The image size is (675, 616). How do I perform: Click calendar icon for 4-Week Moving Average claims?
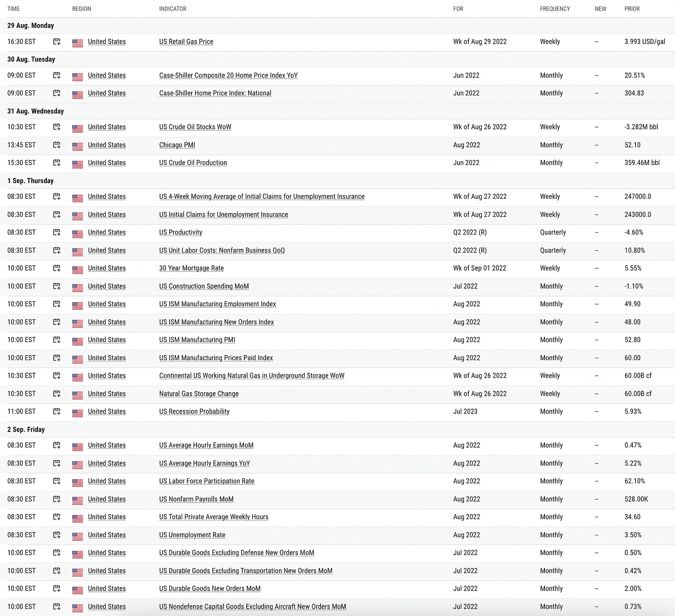(57, 197)
